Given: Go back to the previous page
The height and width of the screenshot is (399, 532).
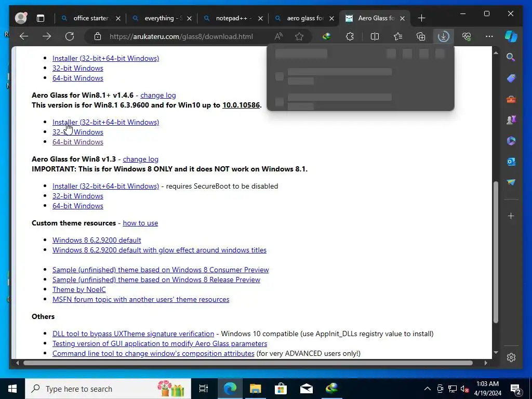Looking at the screenshot, I should (24, 36).
